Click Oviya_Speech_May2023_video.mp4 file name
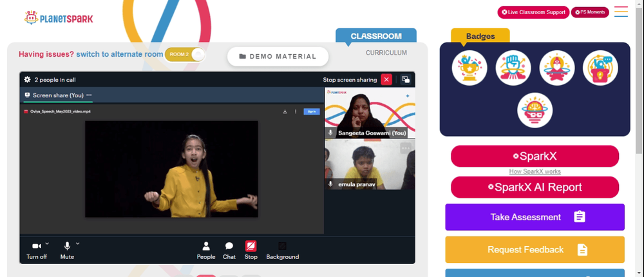The image size is (644, 277). tap(61, 111)
